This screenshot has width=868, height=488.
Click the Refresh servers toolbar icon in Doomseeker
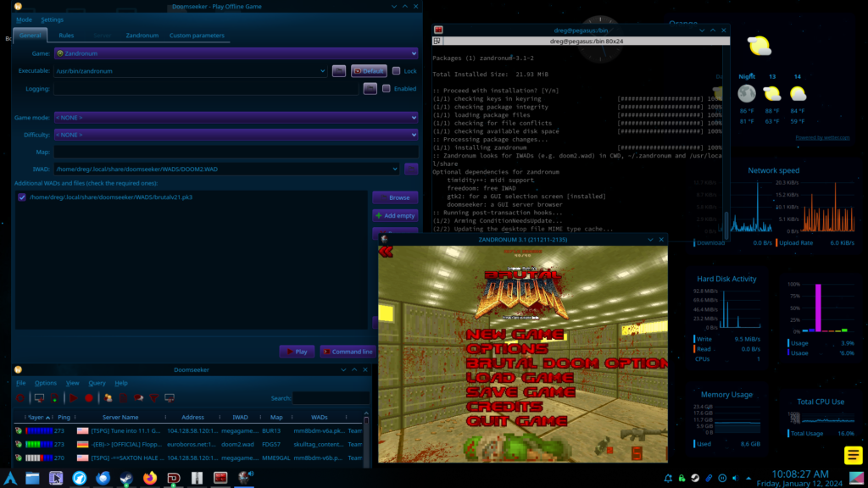(20, 398)
